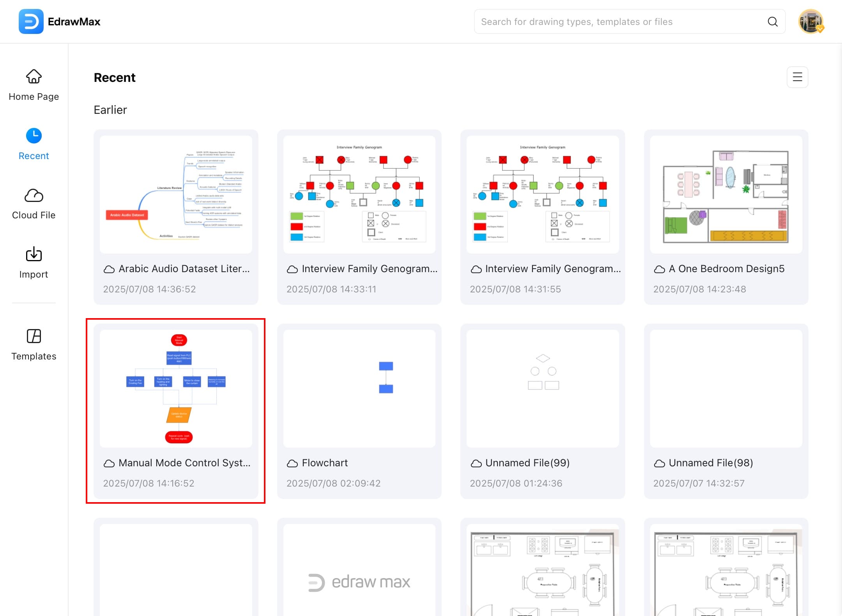Click the Unnamed File(99) title
842x616 pixels.
tap(527, 463)
